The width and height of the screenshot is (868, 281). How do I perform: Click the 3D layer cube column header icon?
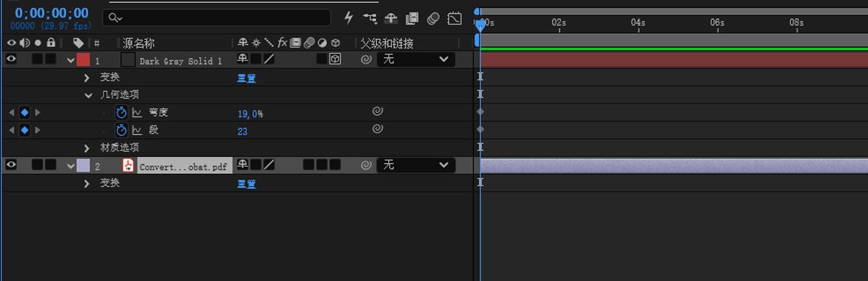click(x=335, y=43)
